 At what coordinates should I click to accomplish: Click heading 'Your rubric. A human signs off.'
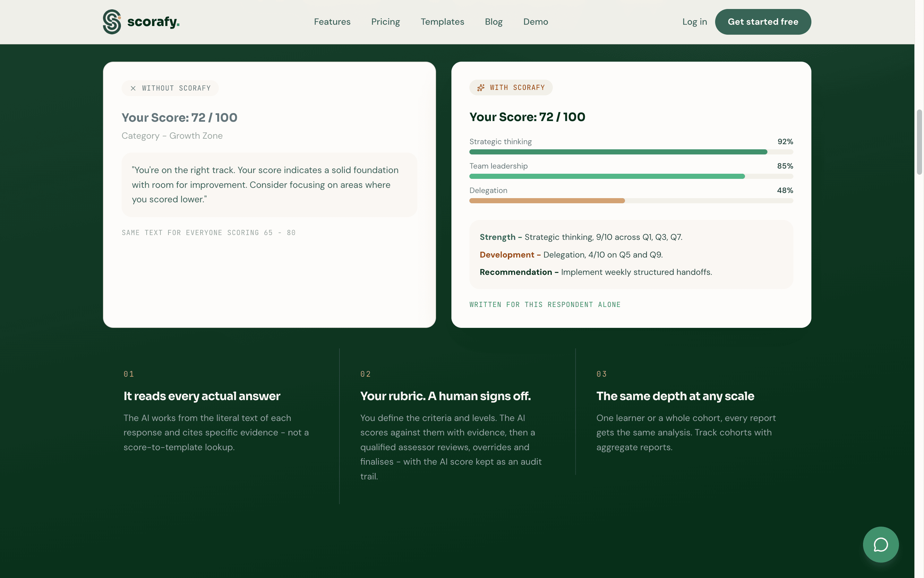(x=445, y=396)
